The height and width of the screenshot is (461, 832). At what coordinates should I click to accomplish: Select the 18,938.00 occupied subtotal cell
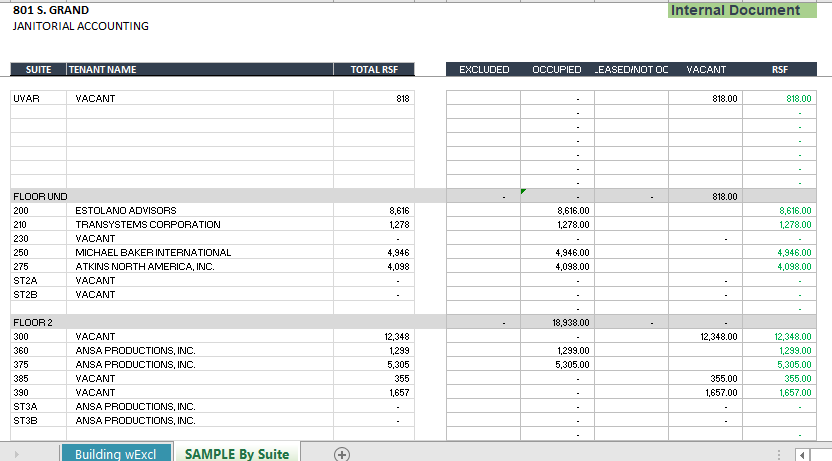(557, 323)
